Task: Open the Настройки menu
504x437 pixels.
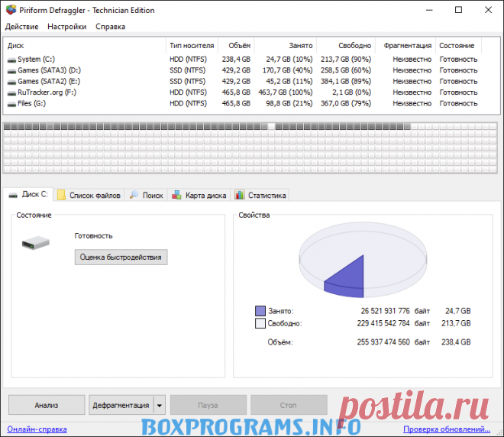Action: click(67, 27)
